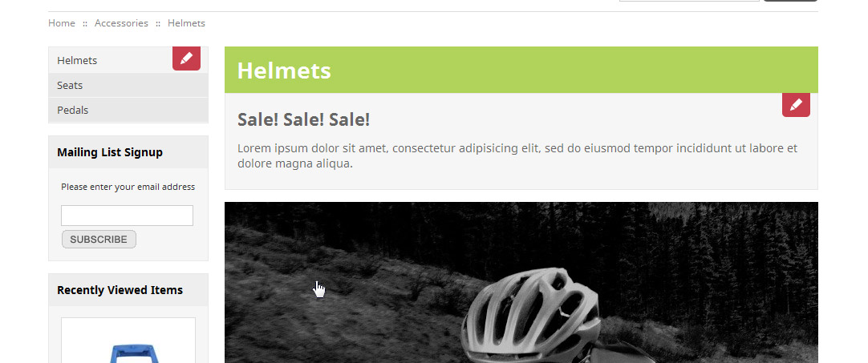This screenshot has width=868, height=363.
Task: Focus the mailing list email address field
Action: click(127, 216)
